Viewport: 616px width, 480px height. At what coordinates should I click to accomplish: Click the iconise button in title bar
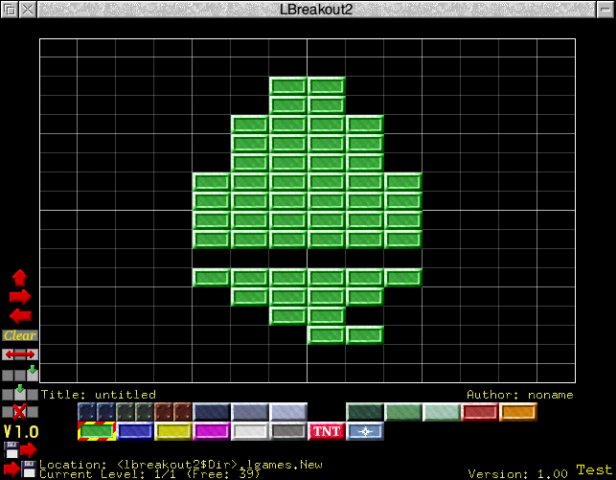point(605,9)
